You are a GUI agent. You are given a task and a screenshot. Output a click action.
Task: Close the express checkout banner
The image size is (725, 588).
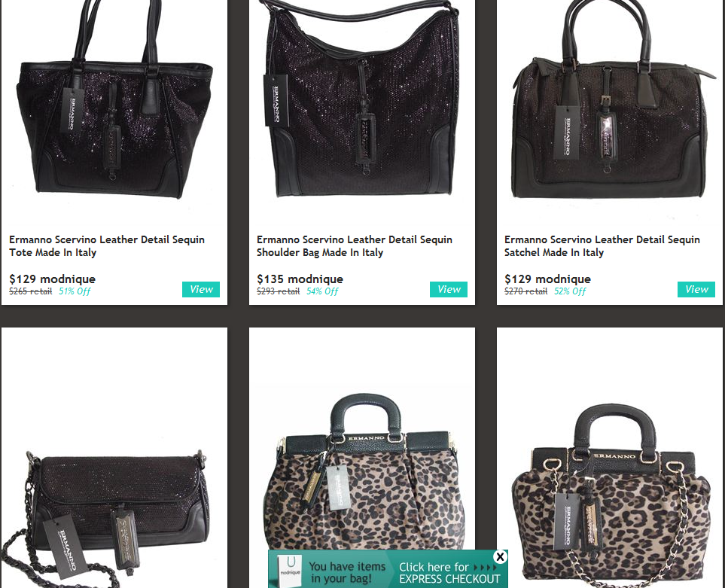(x=500, y=556)
